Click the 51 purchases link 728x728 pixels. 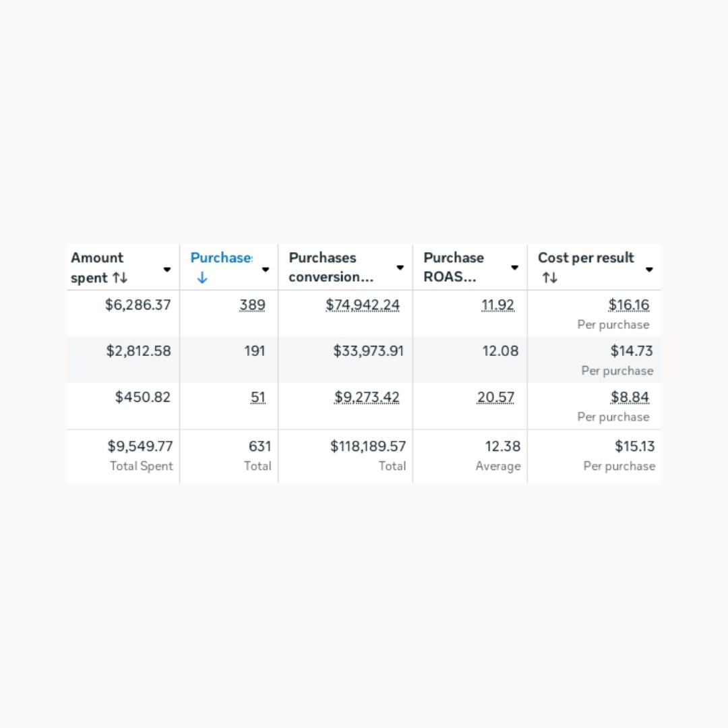coord(258,397)
